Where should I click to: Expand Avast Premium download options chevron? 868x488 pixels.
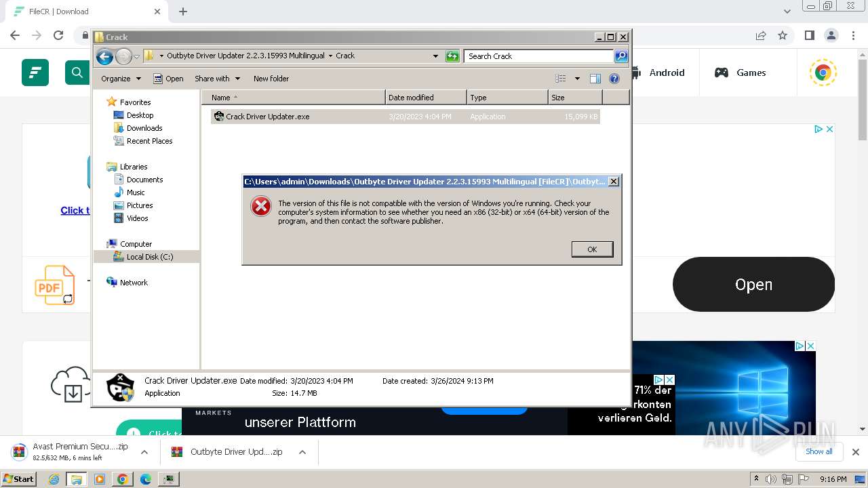click(144, 452)
